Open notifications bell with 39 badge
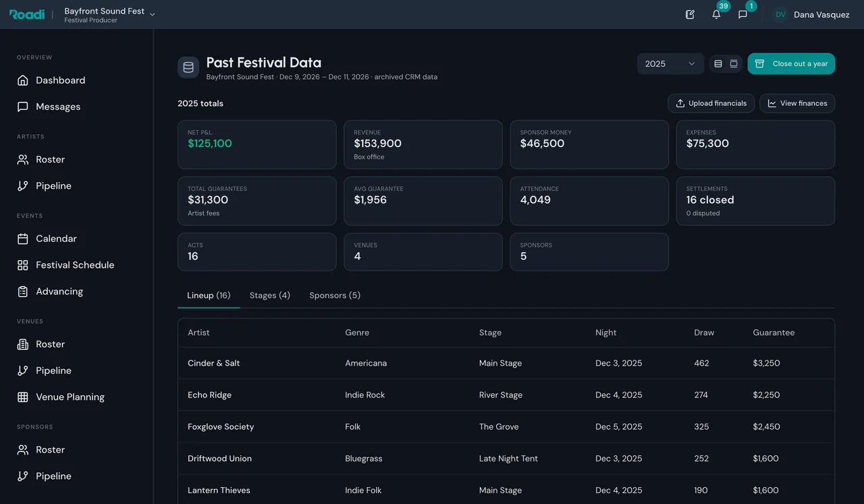This screenshot has width=864, height=504. (x=716, y=14)
